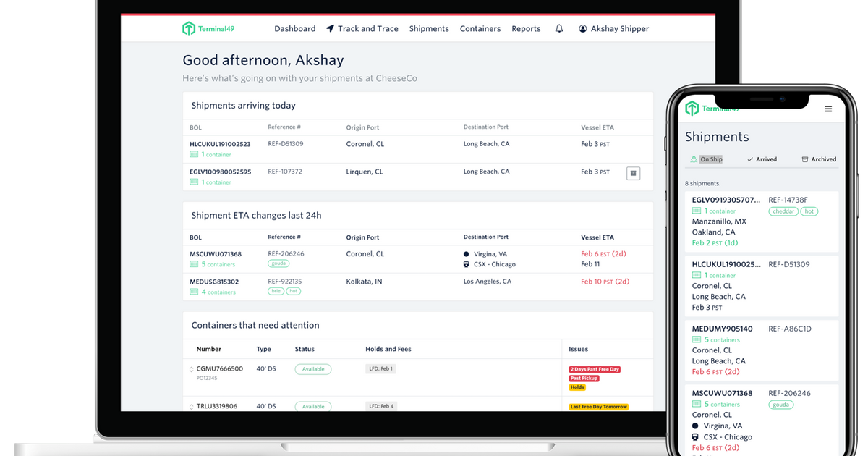Open the hamburger menu on the phone screen
The image size is (868, 456).
827,108
